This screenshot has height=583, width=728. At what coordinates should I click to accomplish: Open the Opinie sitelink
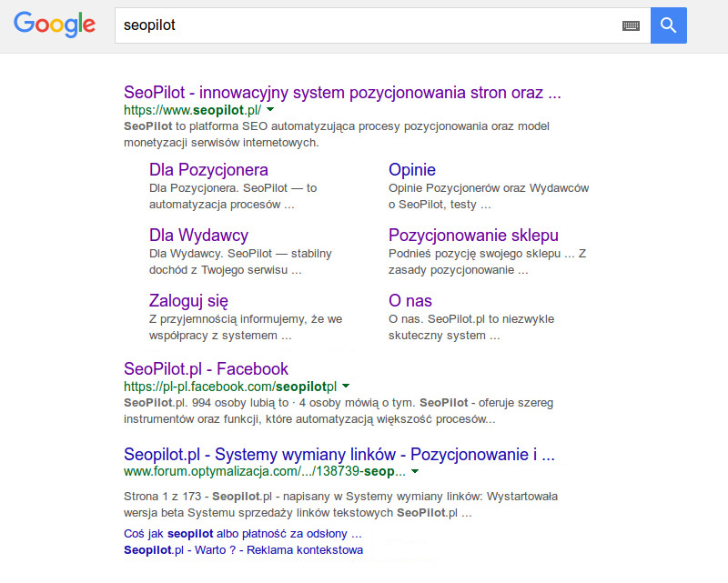(x=414, y=170)
